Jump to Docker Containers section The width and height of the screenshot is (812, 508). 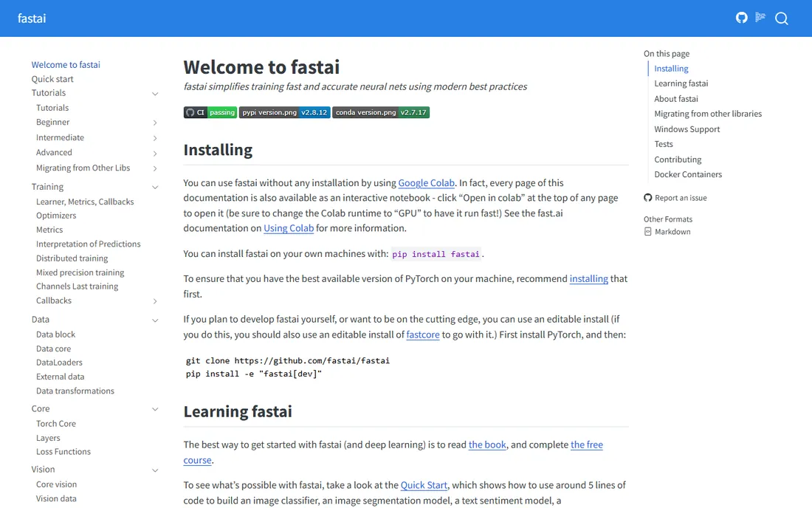pyautogui.click(x=688, y=174)
